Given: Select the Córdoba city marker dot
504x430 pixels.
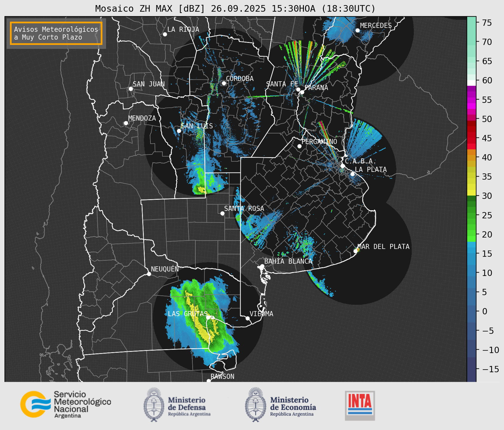Looking at the screenshot, I should [224, 83].
